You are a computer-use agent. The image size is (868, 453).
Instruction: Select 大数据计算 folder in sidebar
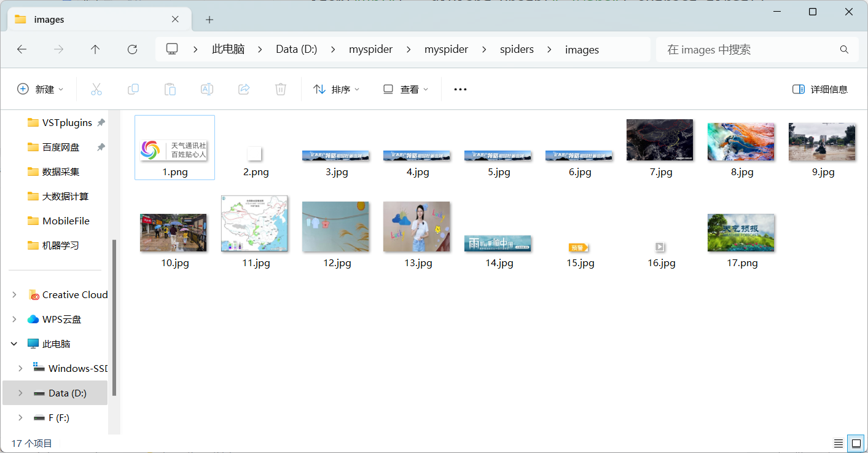(x=58, y=196)
